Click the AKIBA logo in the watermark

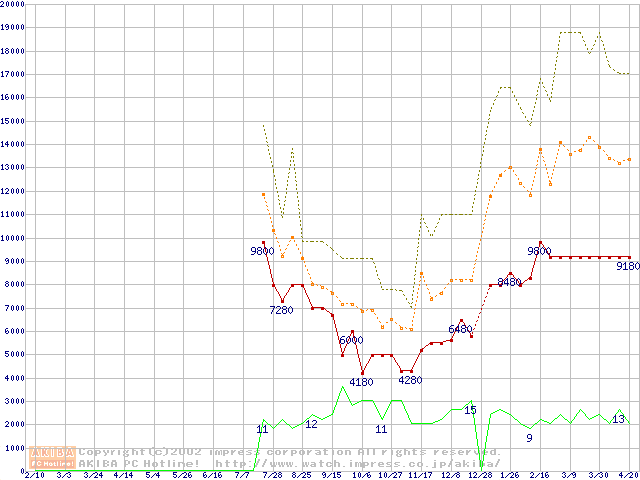tap(52, 451)
